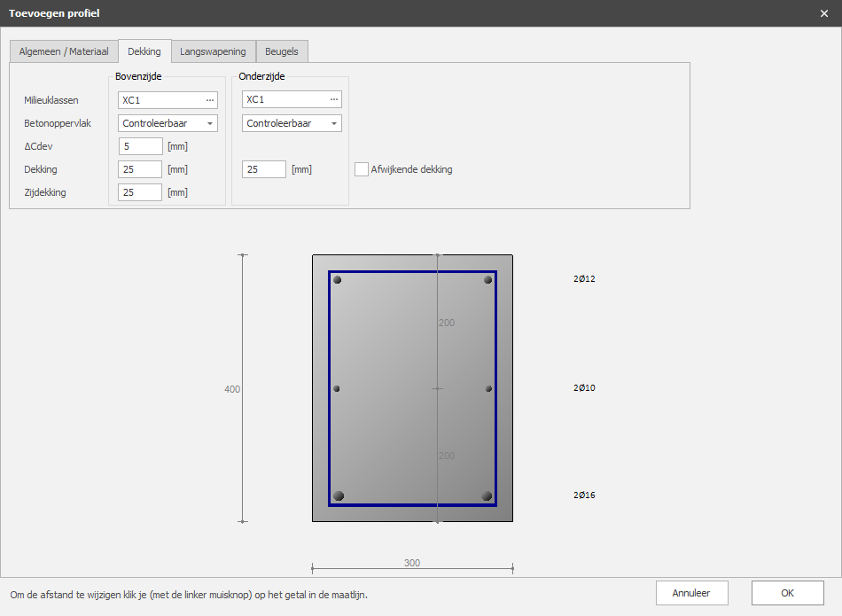This screenshot has height=616, width=842.
Task: Confirm with the OK button
Action: click(788, 593)
